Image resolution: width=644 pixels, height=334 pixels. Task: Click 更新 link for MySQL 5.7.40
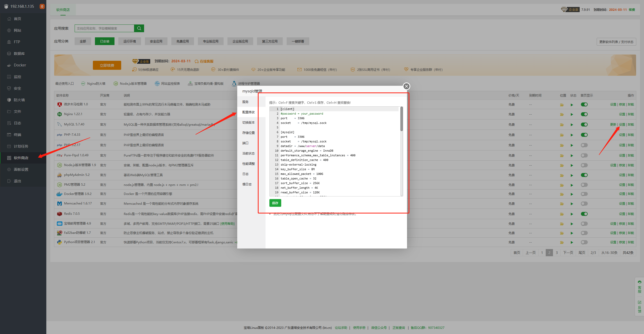[x=613, y=125]
